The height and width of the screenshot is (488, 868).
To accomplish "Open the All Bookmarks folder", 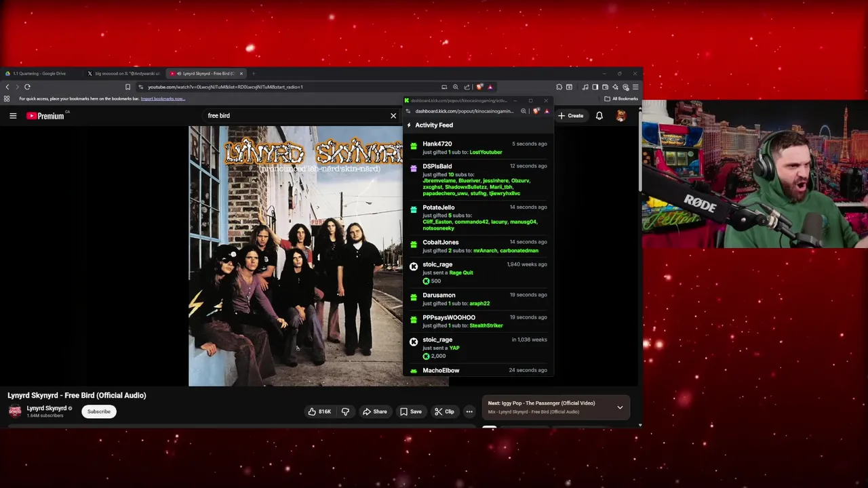I will [621, 99].
